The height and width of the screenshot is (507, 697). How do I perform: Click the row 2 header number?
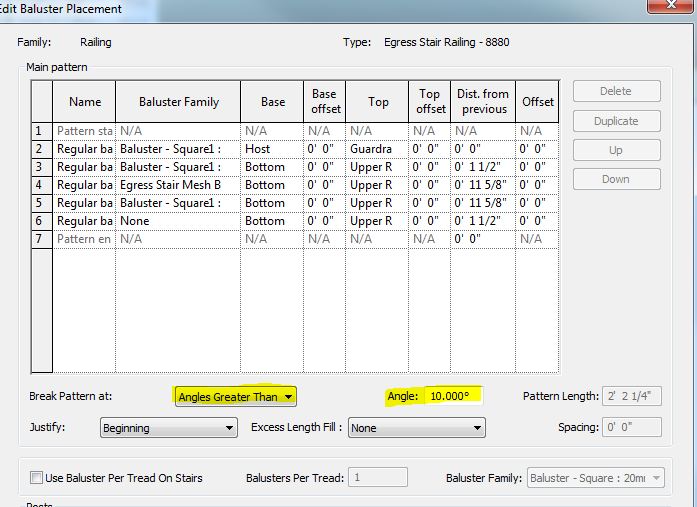coord(39,149)
